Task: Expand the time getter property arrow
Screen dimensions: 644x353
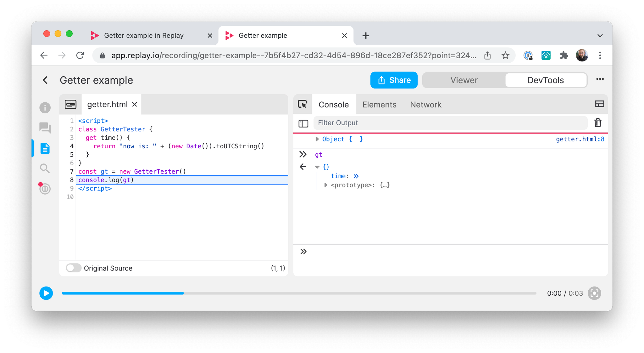Action: pos(356,176)
